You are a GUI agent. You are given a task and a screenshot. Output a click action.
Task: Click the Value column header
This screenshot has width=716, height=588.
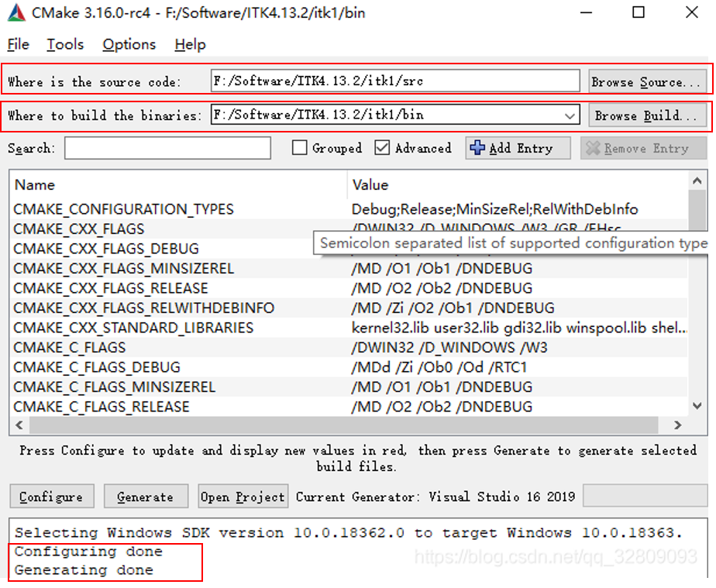[x=518, y=184]
